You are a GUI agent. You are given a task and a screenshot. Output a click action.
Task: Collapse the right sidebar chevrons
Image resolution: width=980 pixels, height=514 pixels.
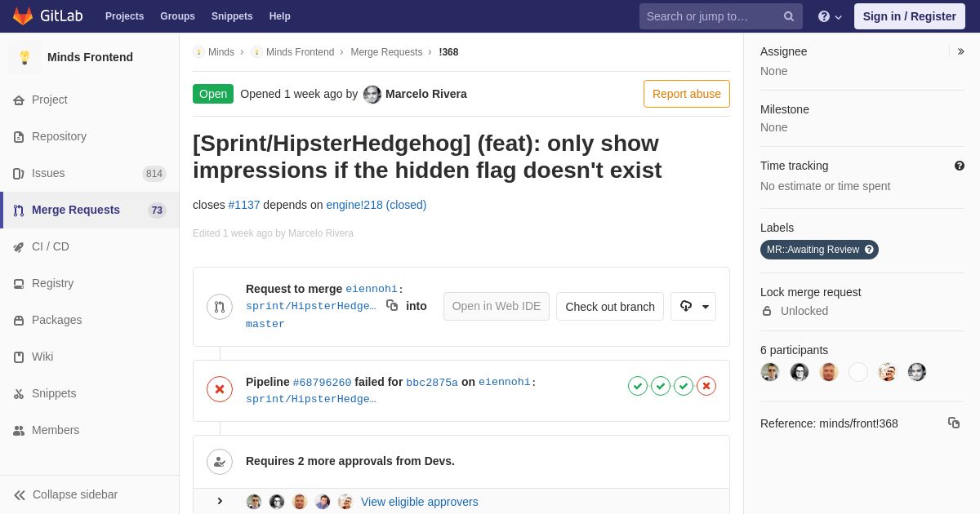[x=960, y=51]
